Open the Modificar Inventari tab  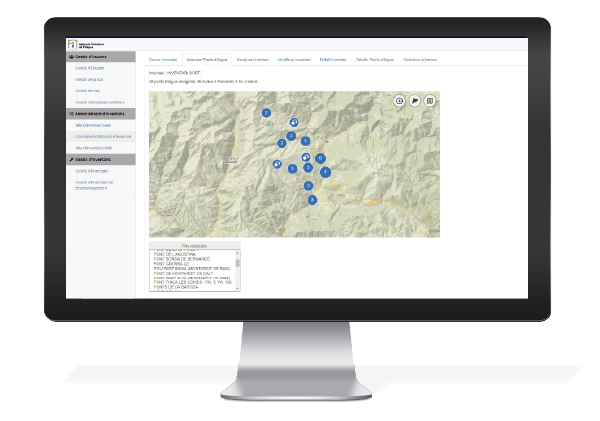click(293, 60)
